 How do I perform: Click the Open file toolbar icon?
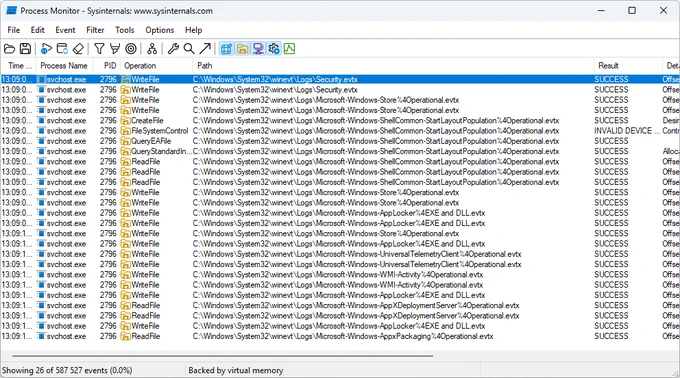click(9, 49)
